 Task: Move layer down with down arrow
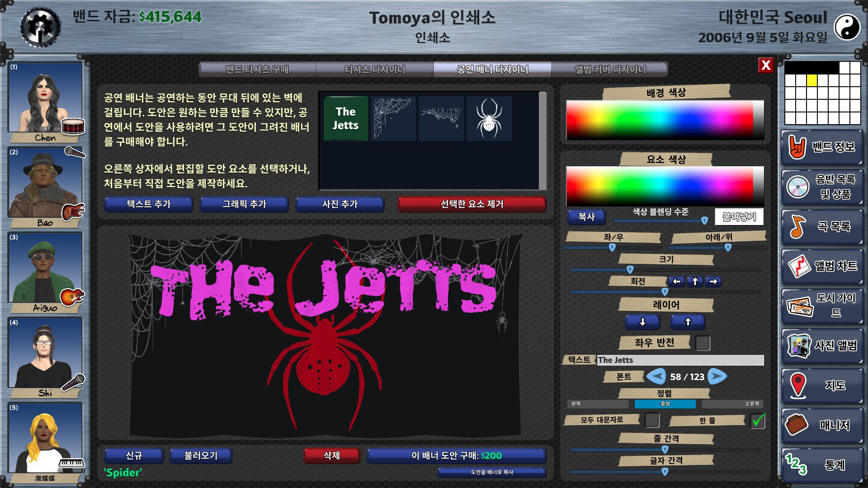642,322
